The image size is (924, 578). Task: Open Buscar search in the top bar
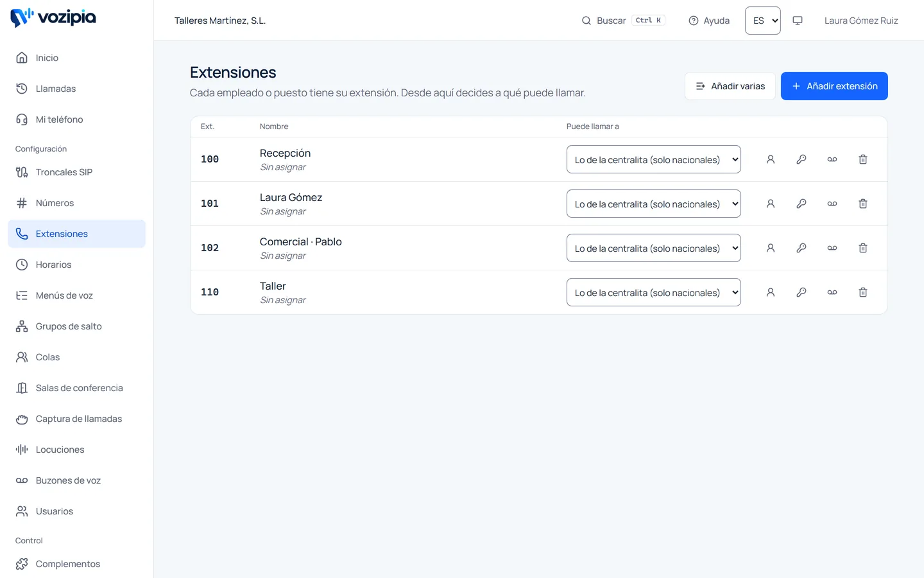pos(623,21)
